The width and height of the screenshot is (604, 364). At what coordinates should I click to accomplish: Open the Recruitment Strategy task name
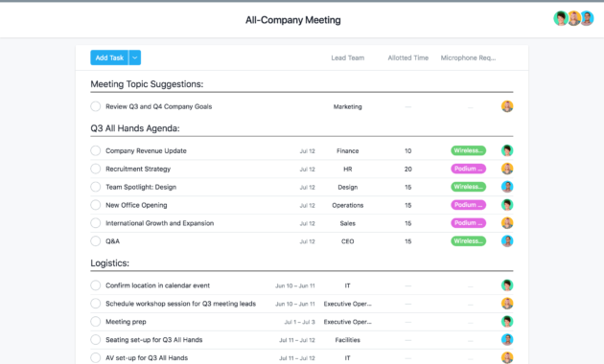tap(138, 169)
